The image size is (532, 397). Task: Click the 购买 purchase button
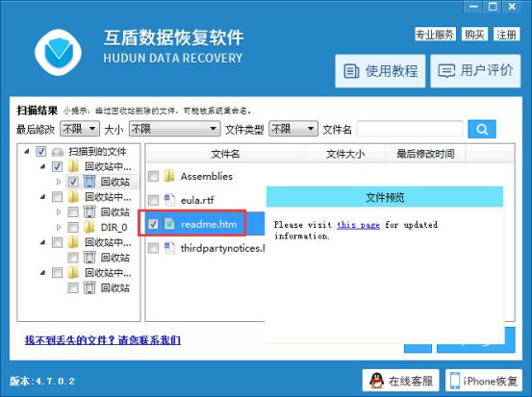point(474,35)
